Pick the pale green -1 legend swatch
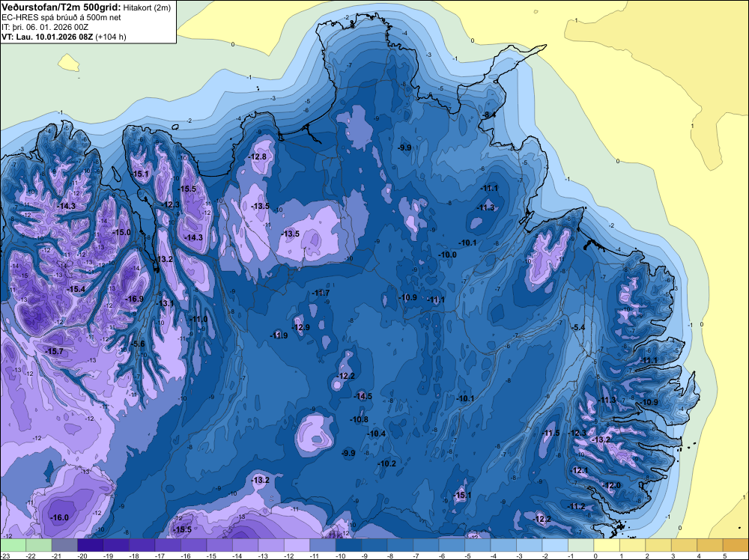Viewport: 749px width, 560px height. [580, 545]
